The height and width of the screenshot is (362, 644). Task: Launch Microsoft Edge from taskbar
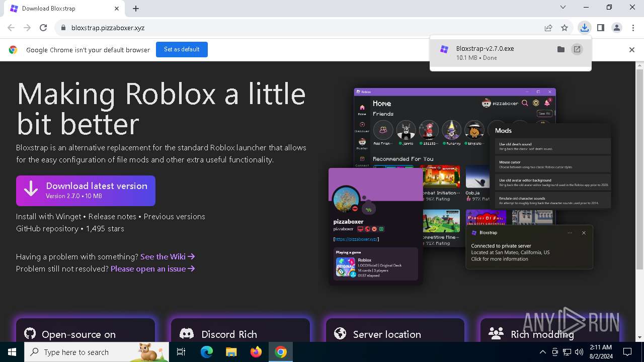click(x=207, y=352)
